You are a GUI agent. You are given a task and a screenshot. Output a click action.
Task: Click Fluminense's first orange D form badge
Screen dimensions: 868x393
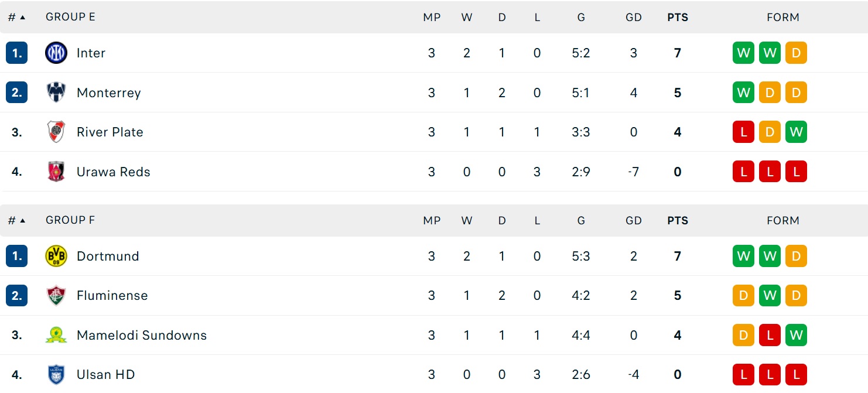[743, 296]
